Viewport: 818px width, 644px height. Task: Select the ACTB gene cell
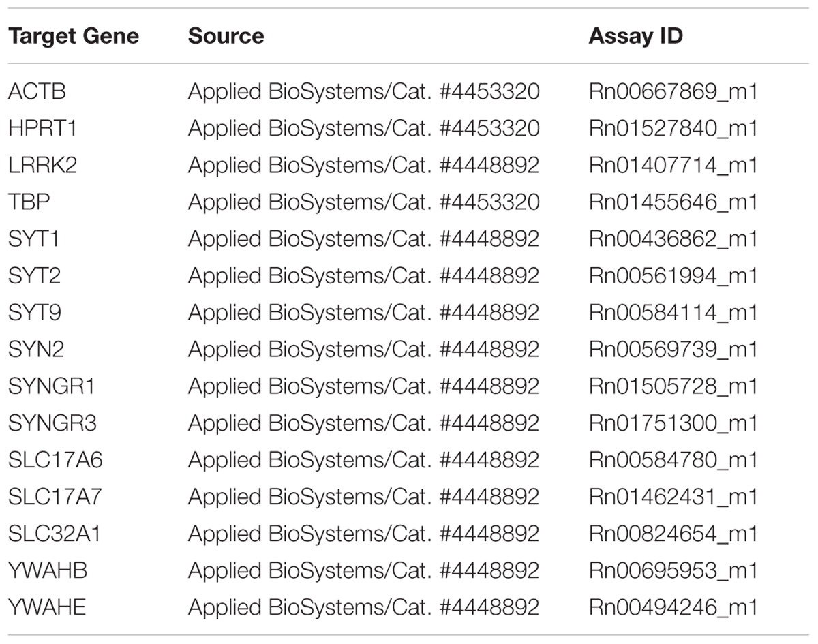[x=37, y=91]
